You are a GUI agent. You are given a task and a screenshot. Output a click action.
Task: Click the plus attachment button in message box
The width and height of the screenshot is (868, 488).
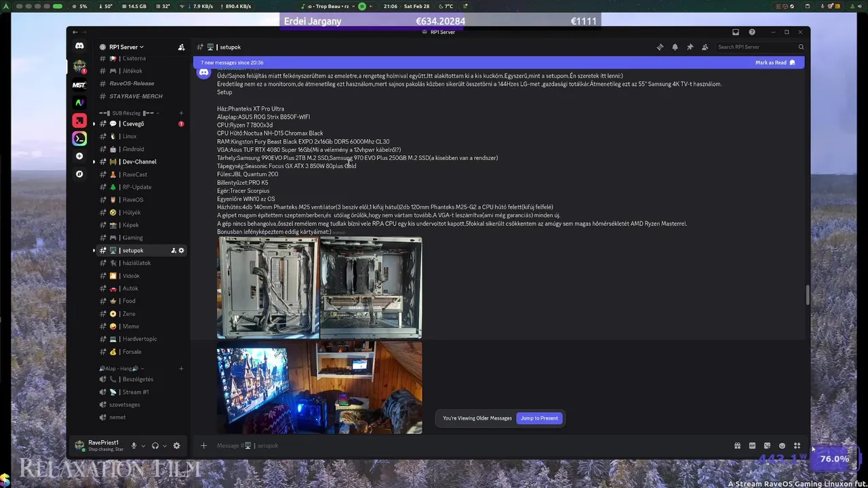pyautogui.click(x=203, y=445)
